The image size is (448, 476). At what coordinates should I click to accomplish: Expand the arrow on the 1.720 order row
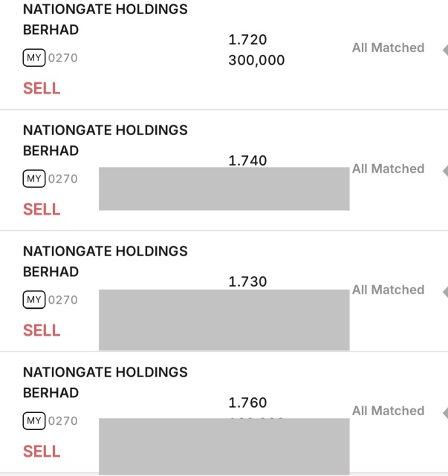click(x=444, y=50)
